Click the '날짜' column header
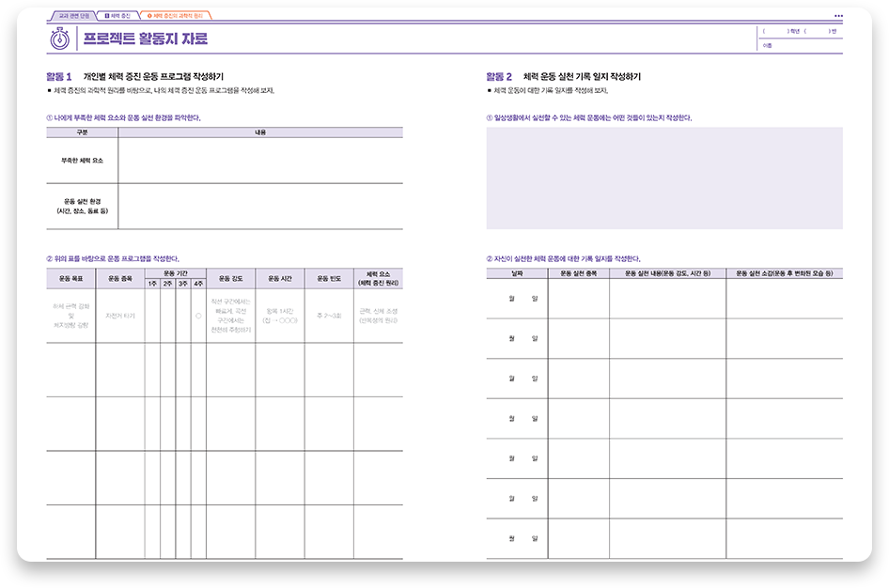This screenshot has width=889, height=588. click(x=517, y=273)
